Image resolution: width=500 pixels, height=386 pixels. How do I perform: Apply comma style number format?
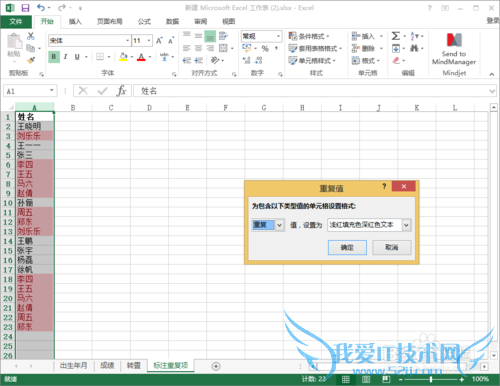(276, 49)
